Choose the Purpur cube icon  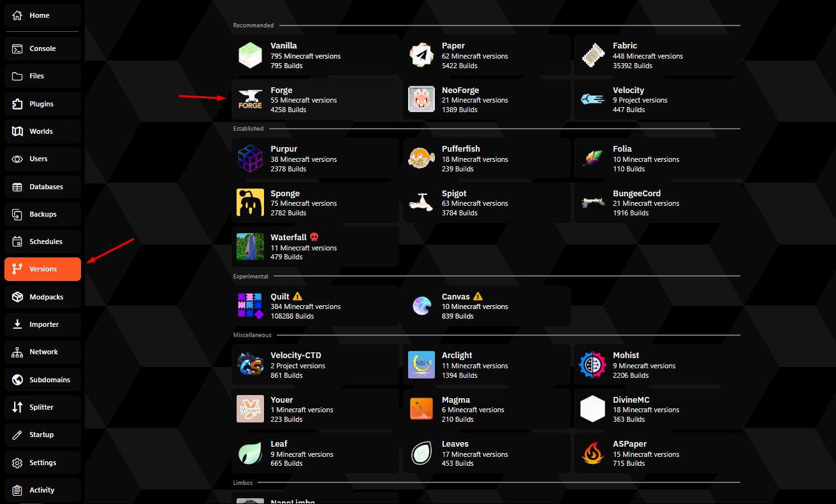point(250,159)
